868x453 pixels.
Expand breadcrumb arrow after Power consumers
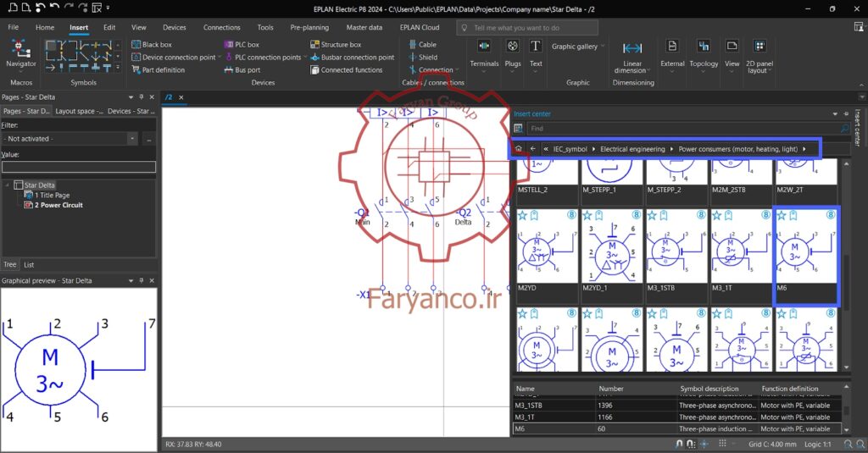click(804, 149)
